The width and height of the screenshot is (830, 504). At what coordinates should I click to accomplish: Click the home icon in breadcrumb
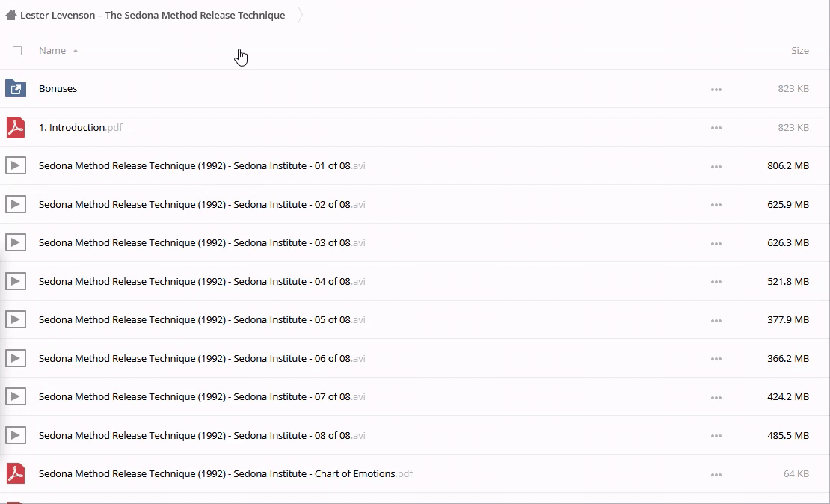point(10,15)
